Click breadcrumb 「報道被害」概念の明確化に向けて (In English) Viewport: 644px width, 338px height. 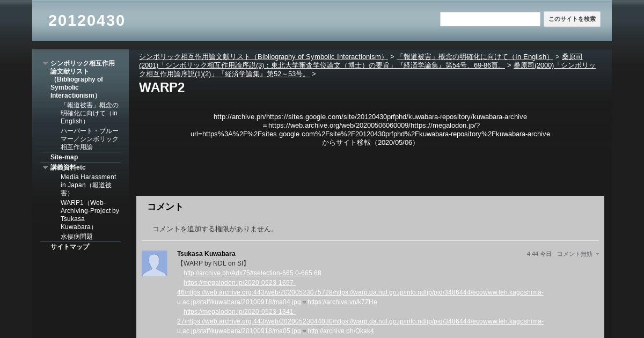474,56
